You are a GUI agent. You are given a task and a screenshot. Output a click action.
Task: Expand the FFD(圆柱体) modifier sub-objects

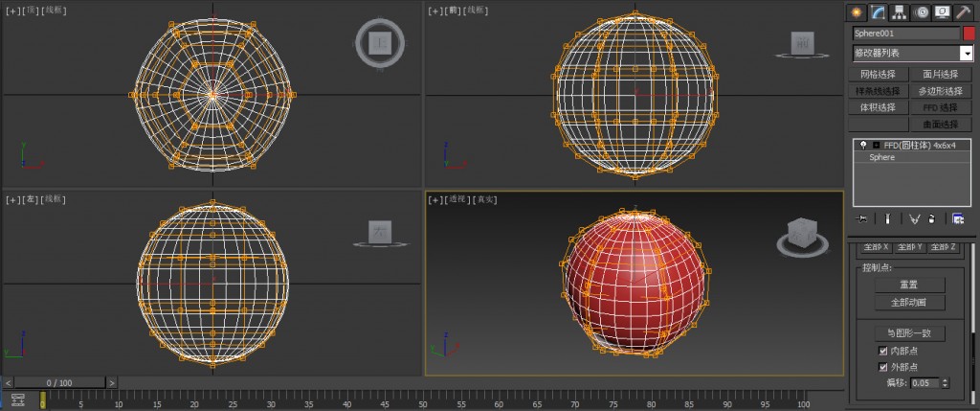[877, 145]
